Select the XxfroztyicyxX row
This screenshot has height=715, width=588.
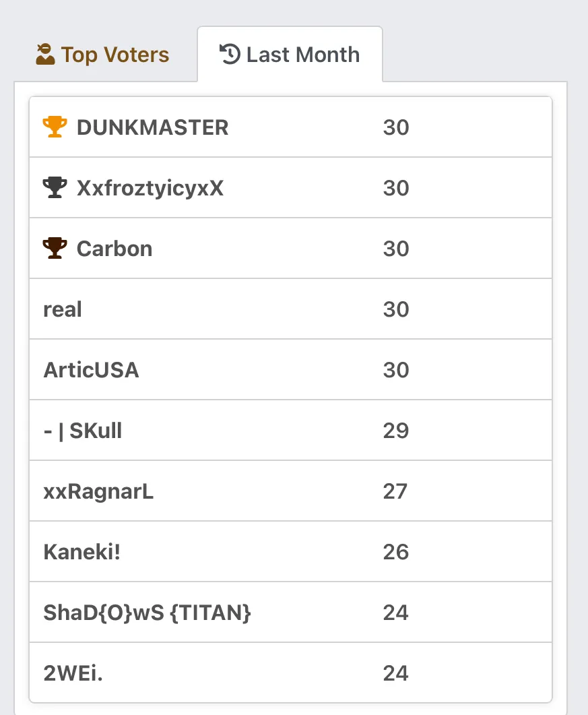[290, 188]
